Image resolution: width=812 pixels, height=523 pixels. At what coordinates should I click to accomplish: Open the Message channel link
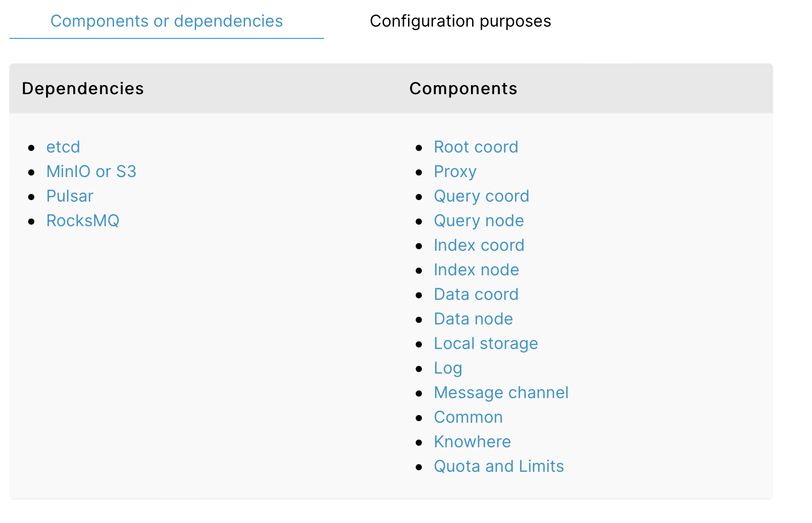click(501, 393)
